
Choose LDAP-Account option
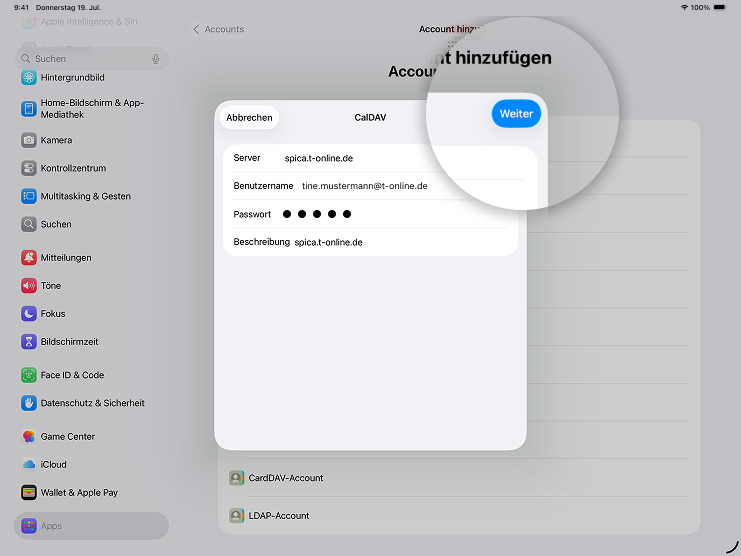(279, 516)
